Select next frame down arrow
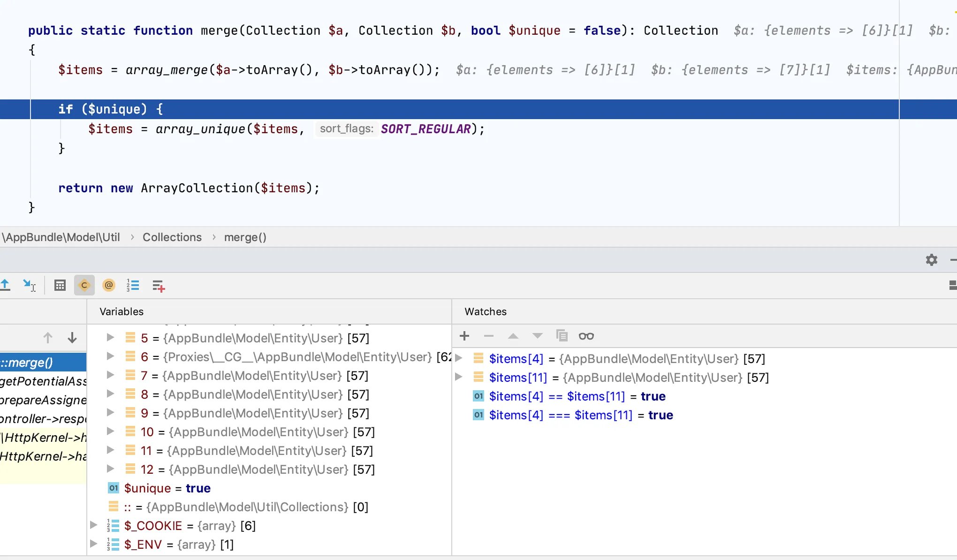This screenshot has height=560, width=957. coord(72,338)
